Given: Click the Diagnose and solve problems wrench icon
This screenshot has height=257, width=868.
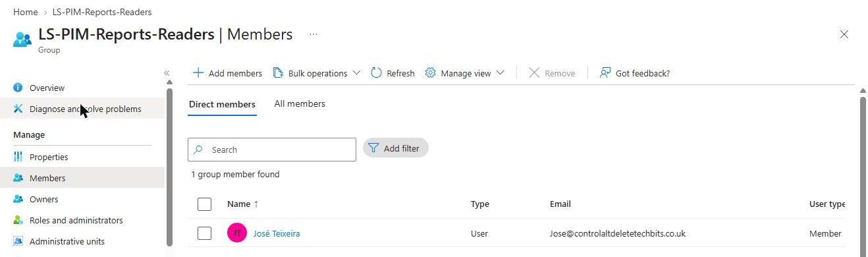Looking at the screenshot, I should tap(18, 109).
